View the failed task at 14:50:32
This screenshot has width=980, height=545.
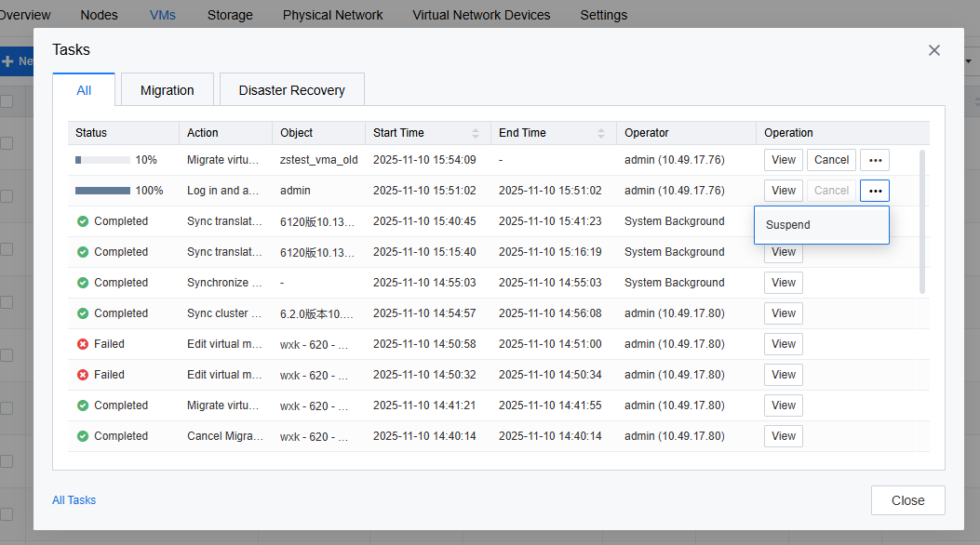783,375
